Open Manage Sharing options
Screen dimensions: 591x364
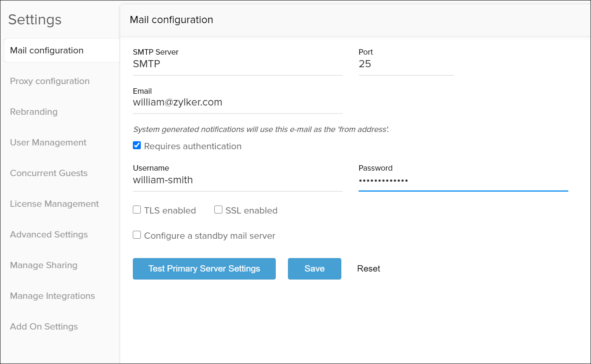[x=43, y=265]
